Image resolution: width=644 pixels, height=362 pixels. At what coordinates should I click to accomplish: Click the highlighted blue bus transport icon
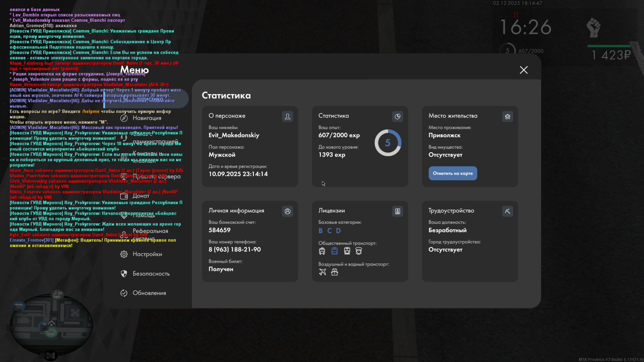334,251
